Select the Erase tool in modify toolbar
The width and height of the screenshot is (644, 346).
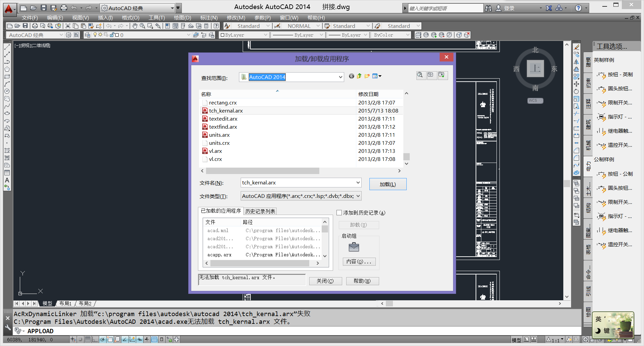tap(576, 47)
